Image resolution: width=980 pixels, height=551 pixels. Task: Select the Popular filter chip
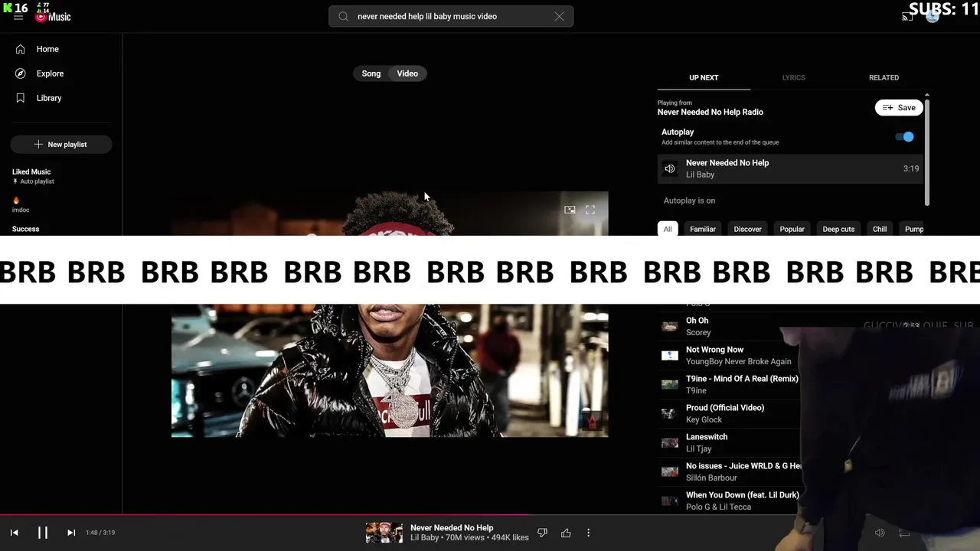[792, 229]
